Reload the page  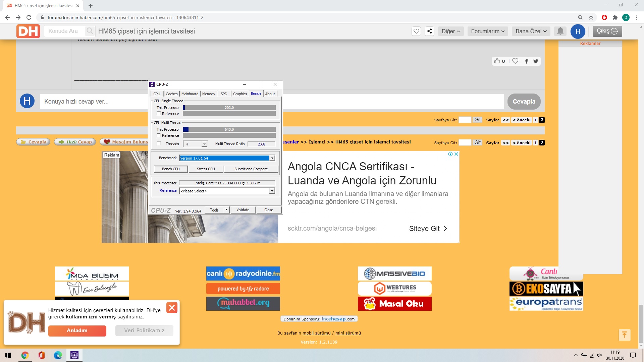(29, 17)
